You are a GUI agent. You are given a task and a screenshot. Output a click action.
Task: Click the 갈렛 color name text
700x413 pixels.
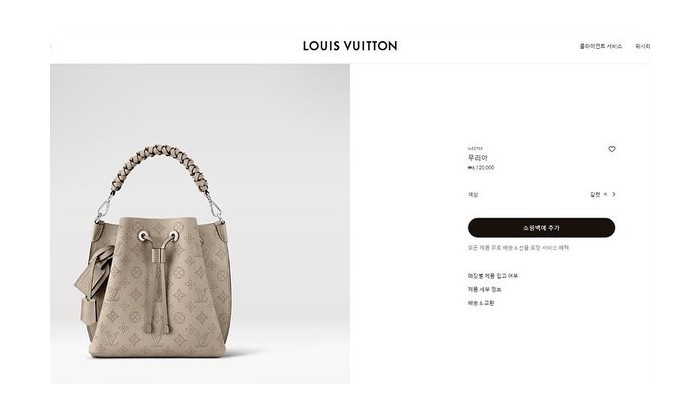pos(595,194)
